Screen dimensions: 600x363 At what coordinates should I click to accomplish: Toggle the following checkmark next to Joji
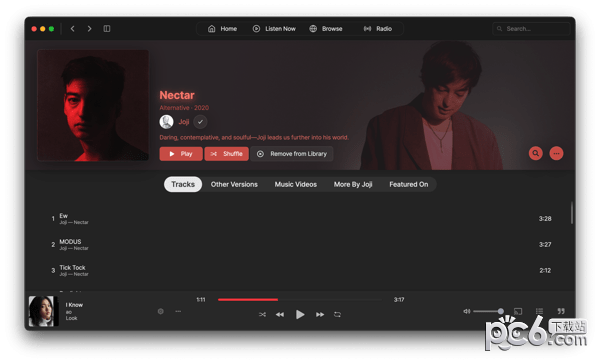pyautogui.click(x=200, y=122)
